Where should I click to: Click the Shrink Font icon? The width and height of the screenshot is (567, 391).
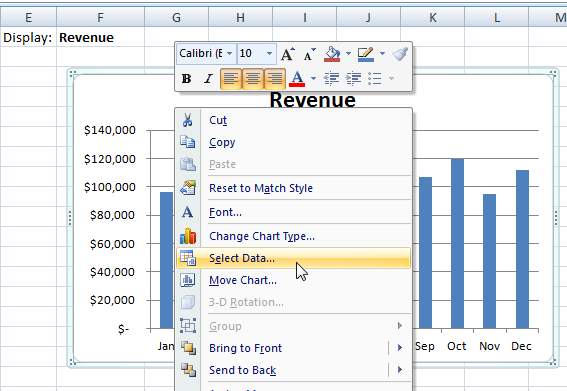pos(309,54)
